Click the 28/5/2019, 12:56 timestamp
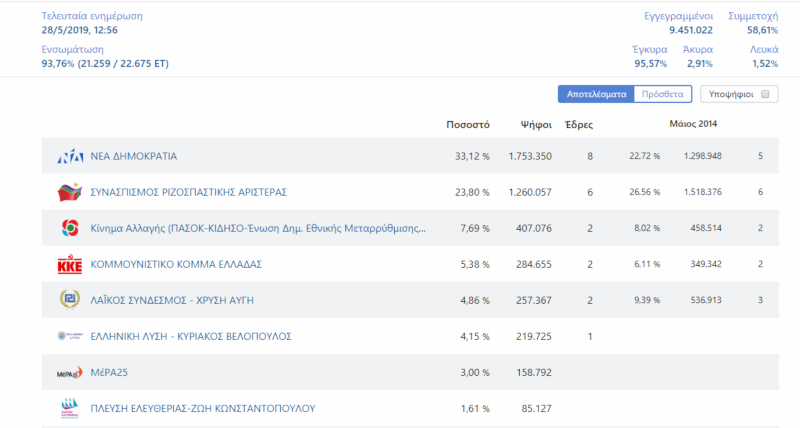This screenshot has height=428, width=800. tap(80, 30)
